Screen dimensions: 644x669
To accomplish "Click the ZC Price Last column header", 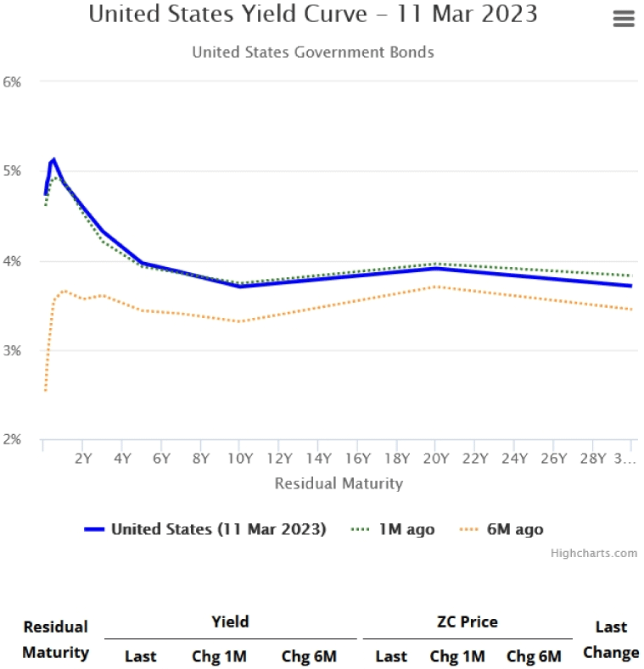I will (x=391, y=656).
